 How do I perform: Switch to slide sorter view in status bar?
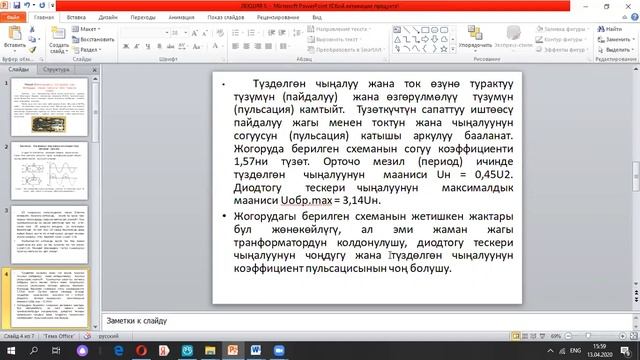(525, 336)
